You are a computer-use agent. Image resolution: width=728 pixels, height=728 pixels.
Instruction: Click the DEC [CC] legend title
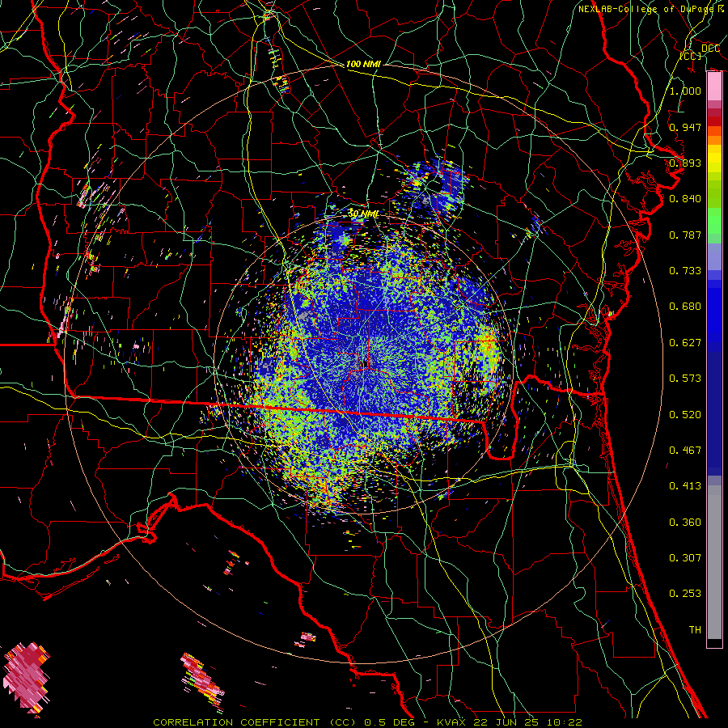click(x=699, y=52)
